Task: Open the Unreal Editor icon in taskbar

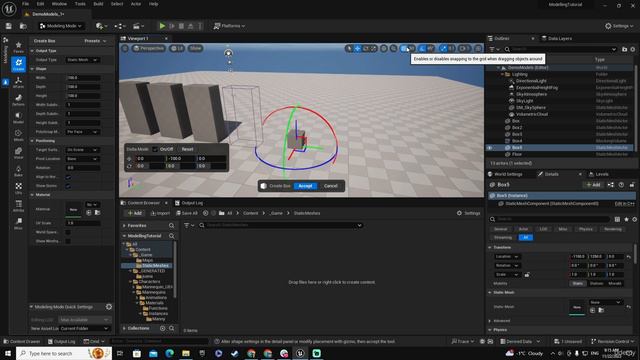Action: (300, 353)
